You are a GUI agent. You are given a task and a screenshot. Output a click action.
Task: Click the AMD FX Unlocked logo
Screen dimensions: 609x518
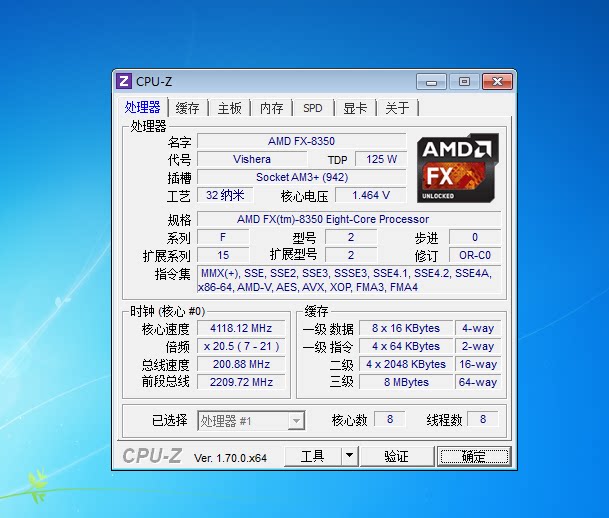458,168
